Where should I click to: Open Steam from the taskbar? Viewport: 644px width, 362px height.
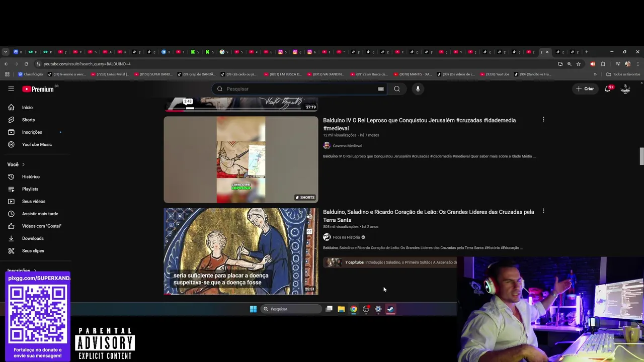pos(390,309)
